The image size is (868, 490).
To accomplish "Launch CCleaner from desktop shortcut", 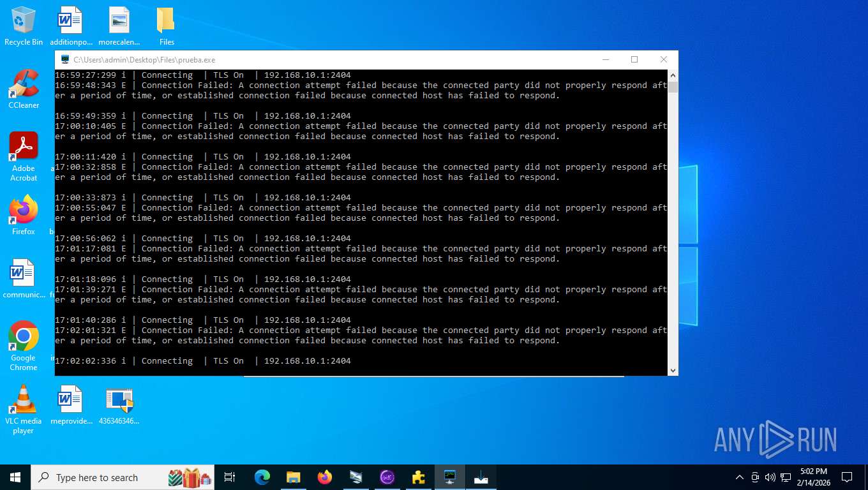I will tap(24, 89).
